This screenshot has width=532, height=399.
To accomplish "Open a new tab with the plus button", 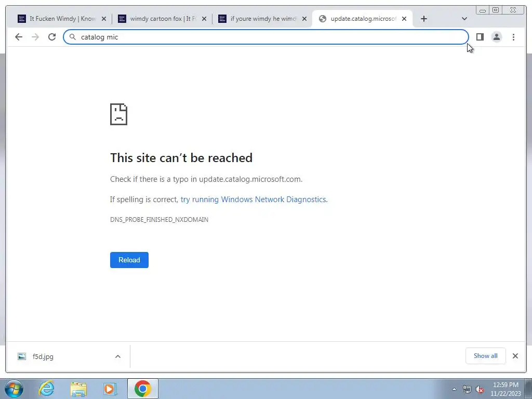I will 424,19.
